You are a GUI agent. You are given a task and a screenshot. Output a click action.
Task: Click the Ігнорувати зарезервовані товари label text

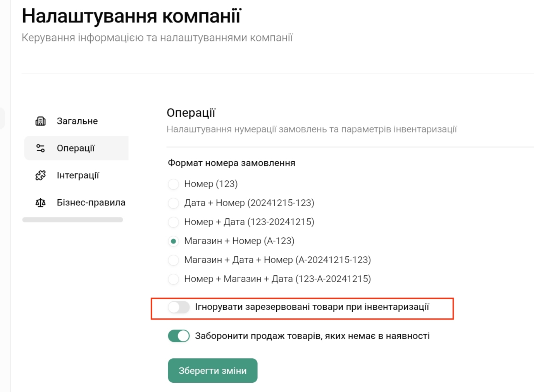click(312, 307)
